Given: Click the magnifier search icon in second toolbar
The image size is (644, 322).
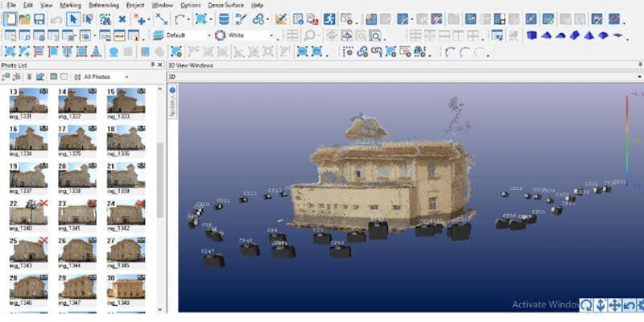Looking at the screenshot, I should click(309, 35).
